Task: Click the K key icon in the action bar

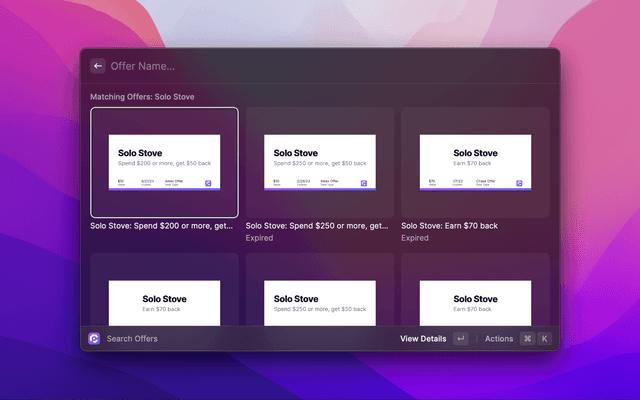Action: 544,339
